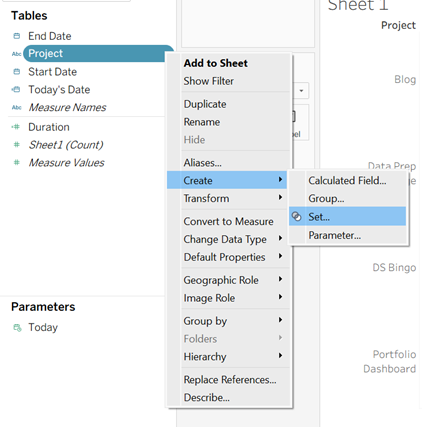The height and width of the screenshot is (427, 422).
Task: Click the calculated date icon beside Today's Date
Action: [16, 89]
